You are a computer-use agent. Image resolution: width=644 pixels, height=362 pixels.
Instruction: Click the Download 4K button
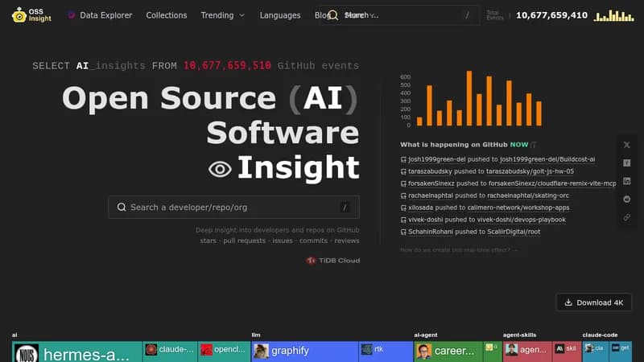594,302
